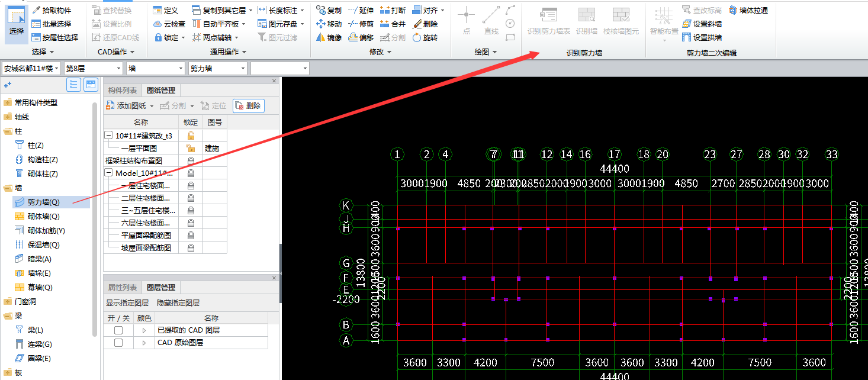
Task: Toggle lock for 平屋面梁配筋图
Action: [x=191, y=235]
